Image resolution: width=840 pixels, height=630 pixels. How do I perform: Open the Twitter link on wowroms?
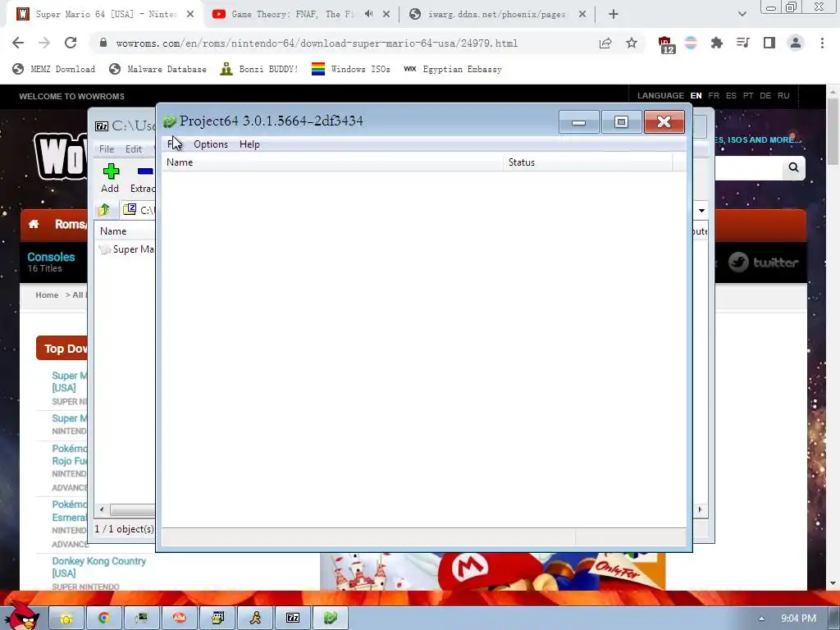[x=764, y=262]
